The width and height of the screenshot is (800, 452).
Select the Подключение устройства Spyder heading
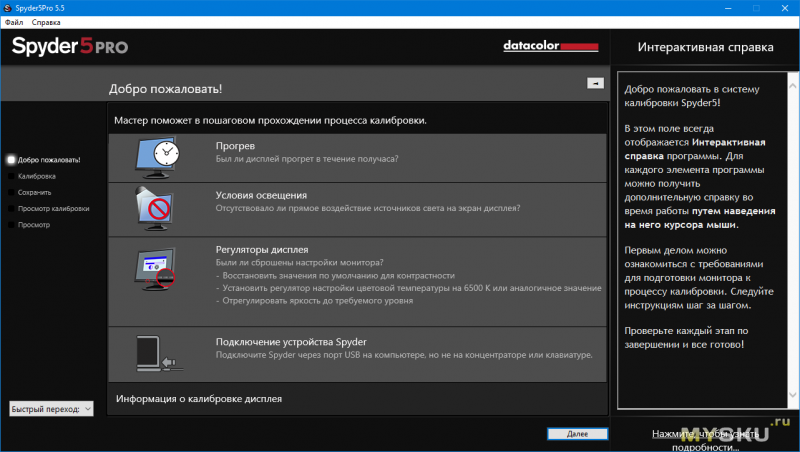coord(291,342)
